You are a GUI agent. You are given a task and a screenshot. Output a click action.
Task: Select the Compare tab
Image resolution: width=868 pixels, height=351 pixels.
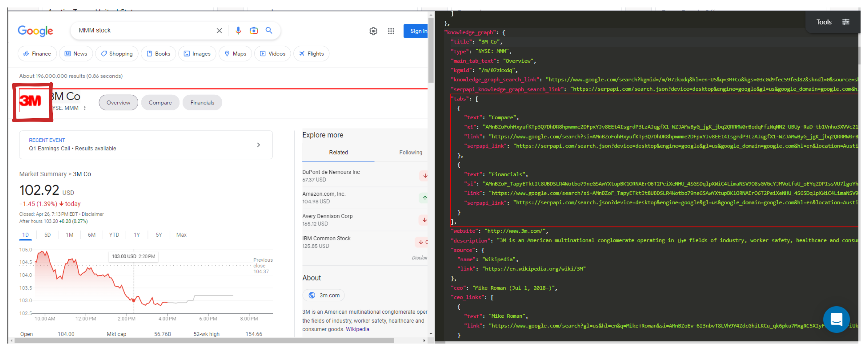(x=160, y=103)
